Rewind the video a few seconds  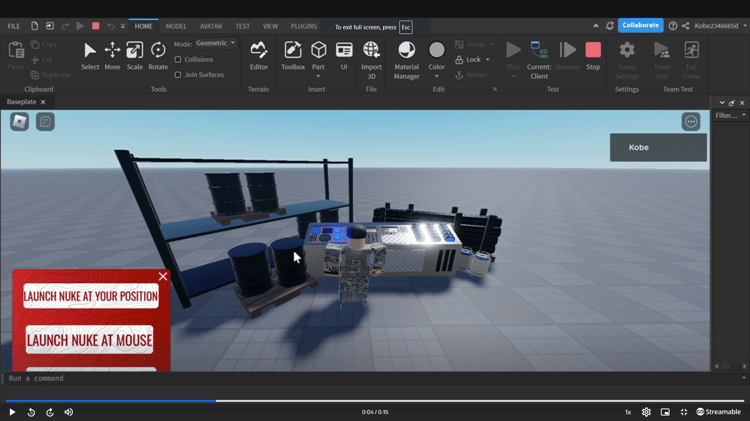[x=31, y=412]
